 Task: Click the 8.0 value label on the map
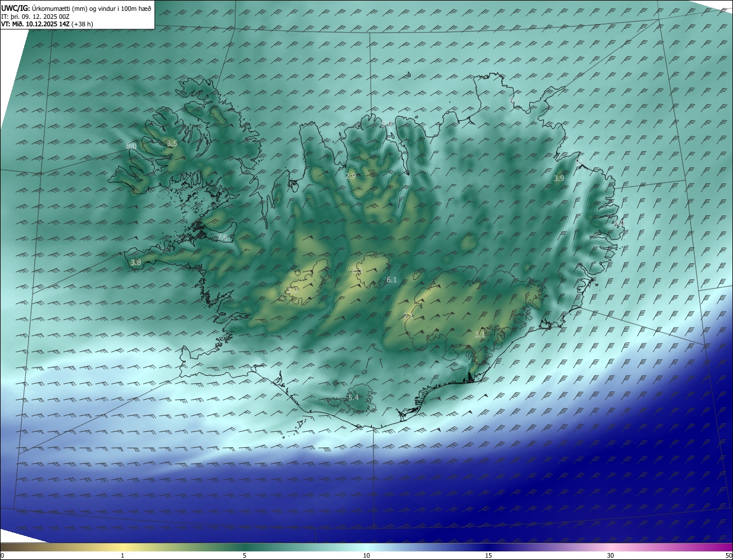pos(131,147)
